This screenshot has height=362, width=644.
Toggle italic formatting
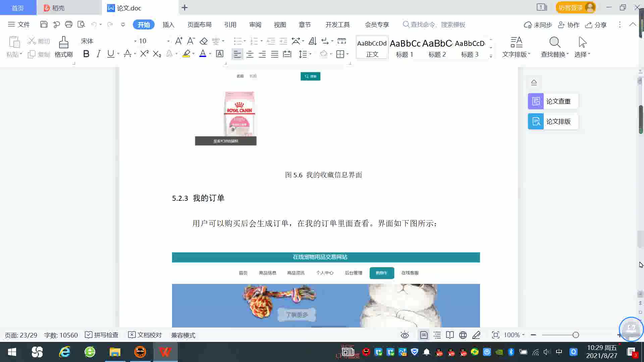[x=98, y=54]
